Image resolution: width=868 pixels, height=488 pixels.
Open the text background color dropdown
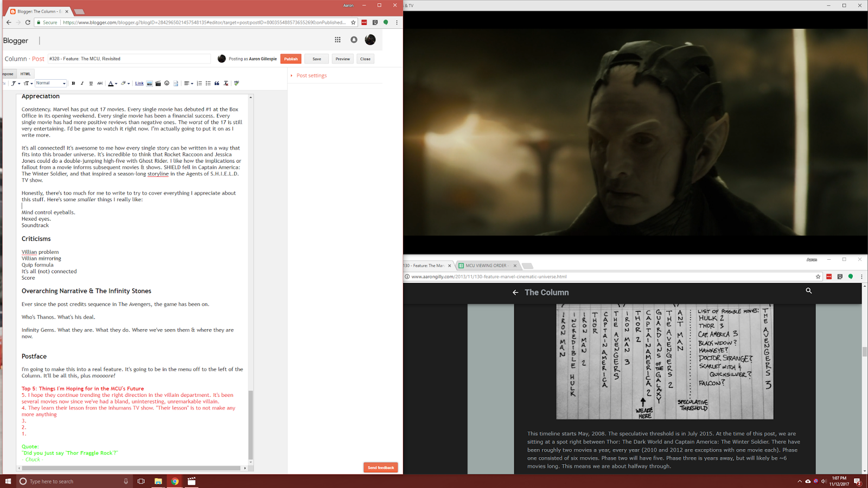pos(125,84)
